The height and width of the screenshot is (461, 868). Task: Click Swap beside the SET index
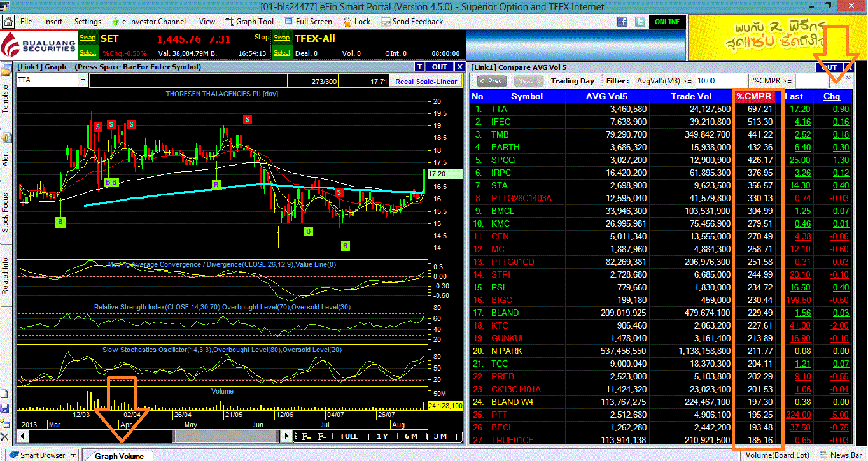pos(88,38)
